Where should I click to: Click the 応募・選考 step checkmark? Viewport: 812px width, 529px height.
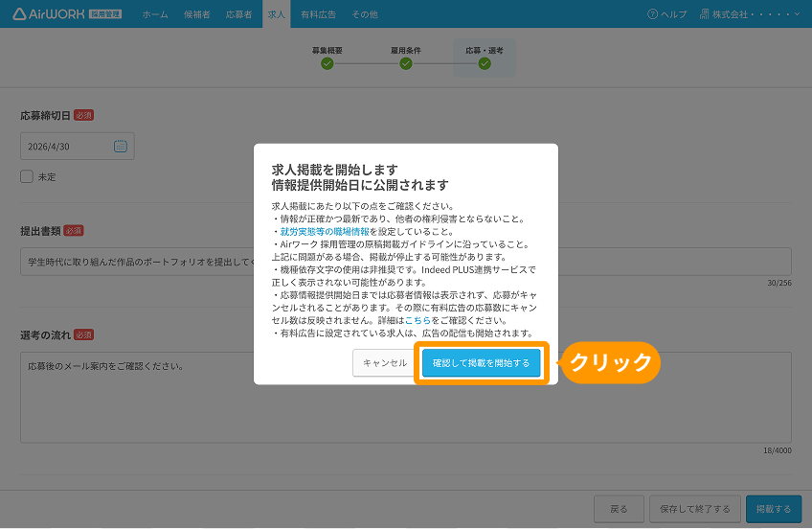pos(485,63)
